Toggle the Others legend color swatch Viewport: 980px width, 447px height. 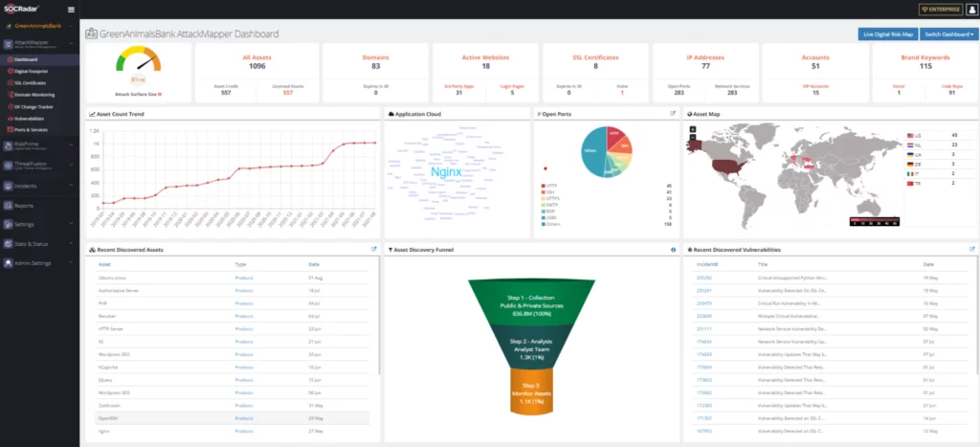coord(543,223)
